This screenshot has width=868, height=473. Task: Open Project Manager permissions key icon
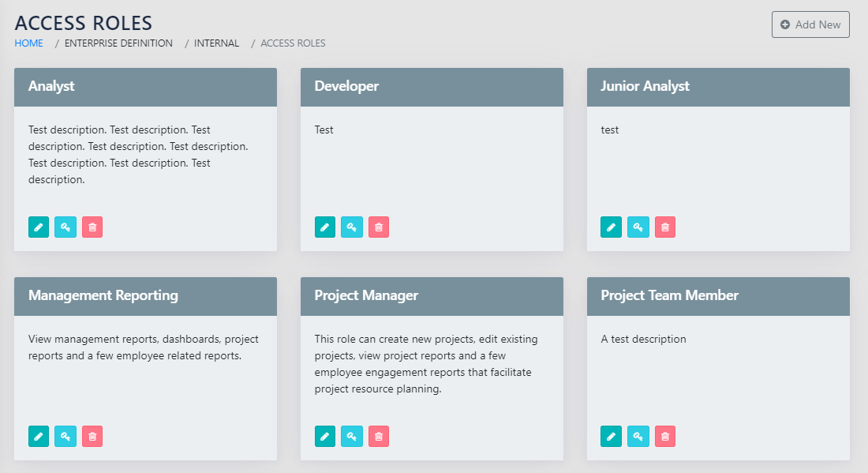pos(352,437)
